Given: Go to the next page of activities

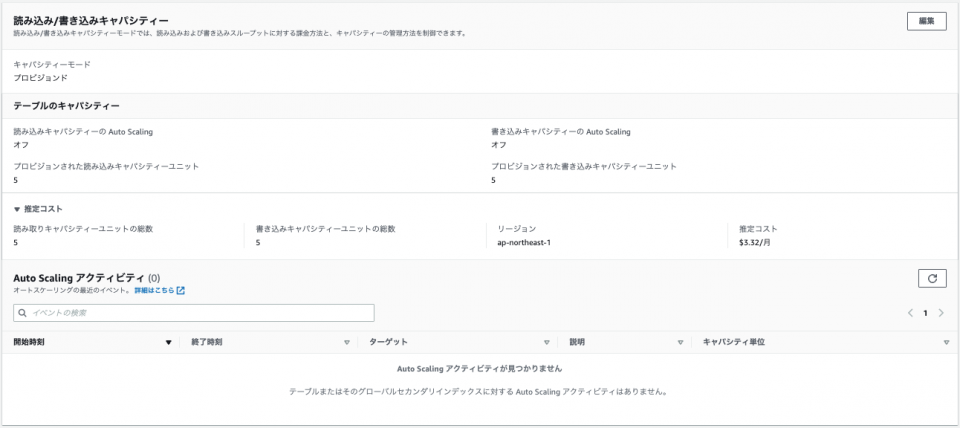Looking at the screenshot, I should point(941,313).
